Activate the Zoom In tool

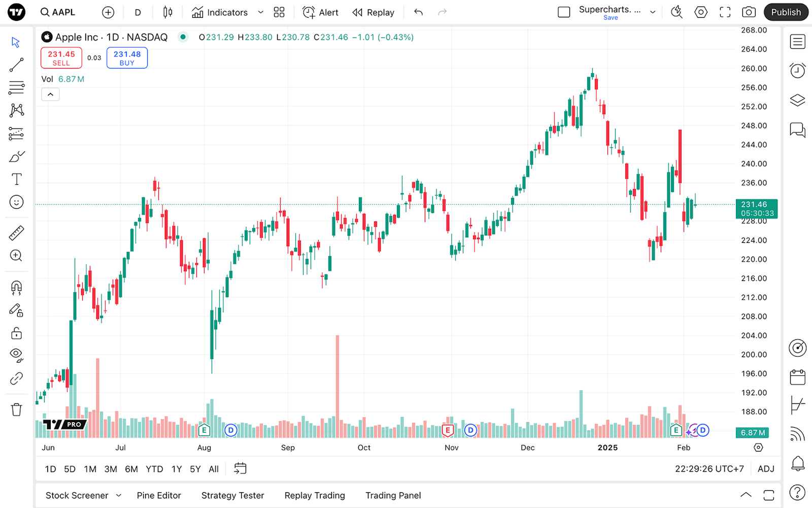(x=16, y=256)
